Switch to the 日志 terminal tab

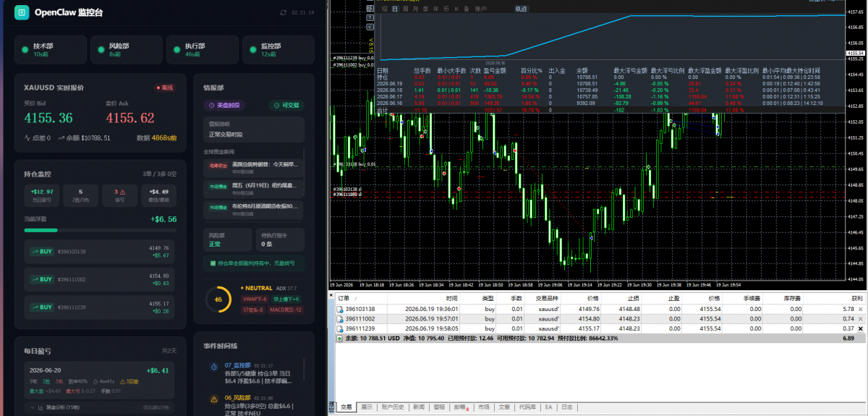[567, 407]
